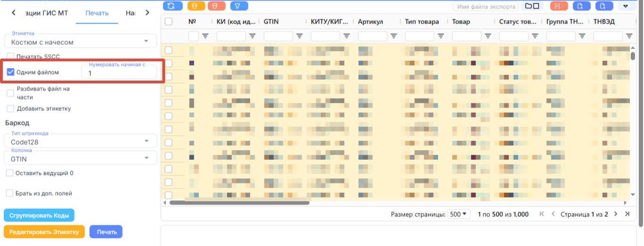Enable the Печатать SSCC checkbox
Viewport: 644px width, 246px height.
[10, 57]
